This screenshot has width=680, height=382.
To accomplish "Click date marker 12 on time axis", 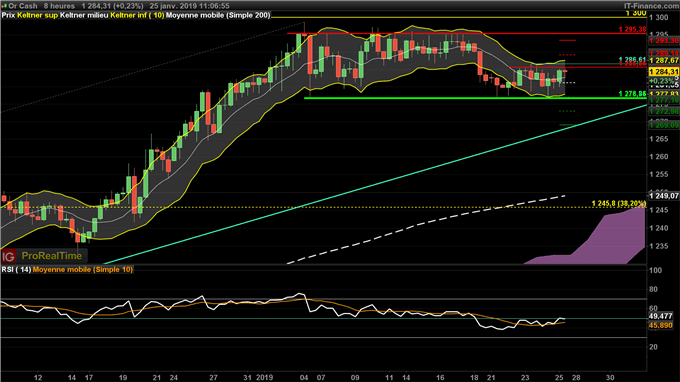I will [38, 378].
